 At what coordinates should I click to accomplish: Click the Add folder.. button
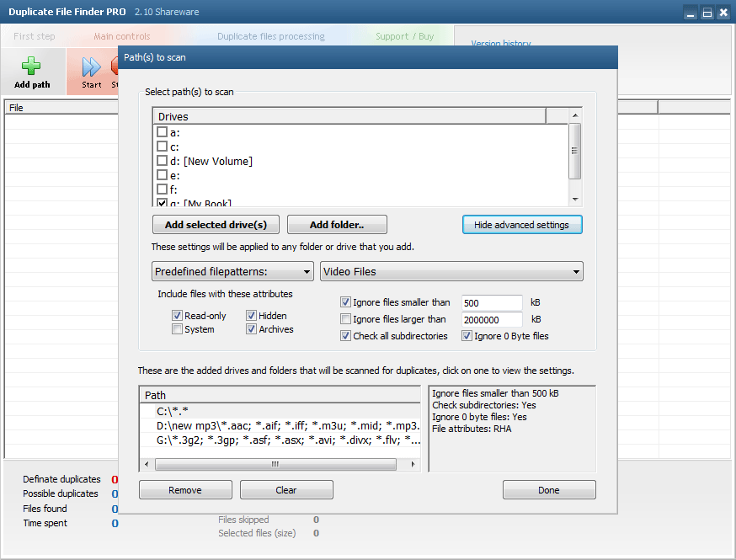tap(337, 224)
